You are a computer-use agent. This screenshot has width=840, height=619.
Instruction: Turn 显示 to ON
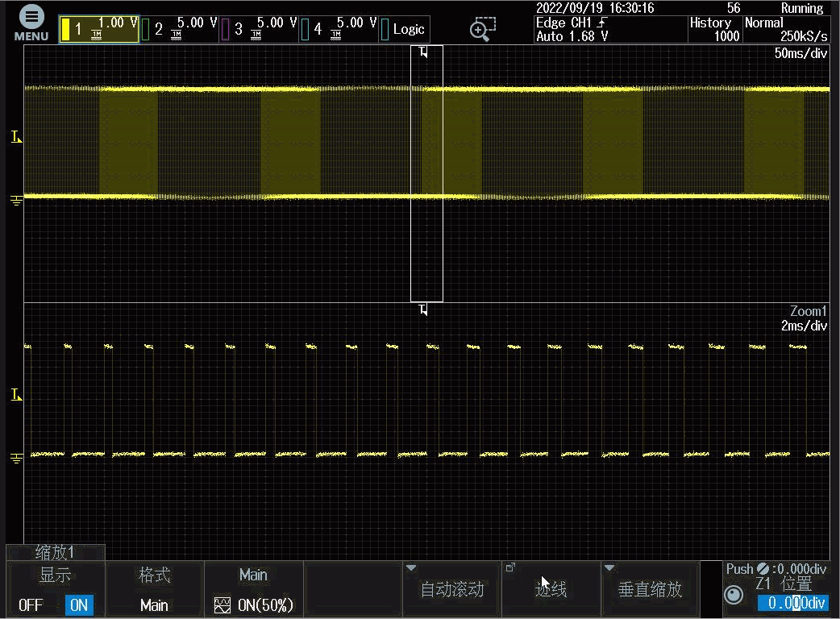[x=79, y=604]
